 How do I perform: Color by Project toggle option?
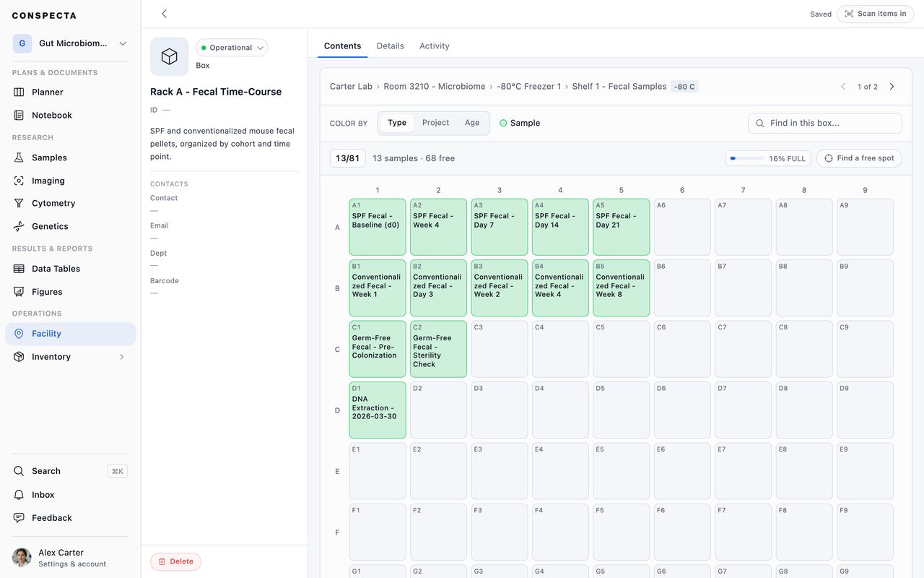436,123
